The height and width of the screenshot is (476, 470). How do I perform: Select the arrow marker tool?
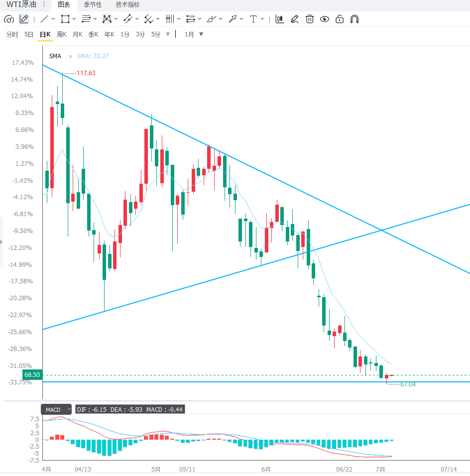233,19
